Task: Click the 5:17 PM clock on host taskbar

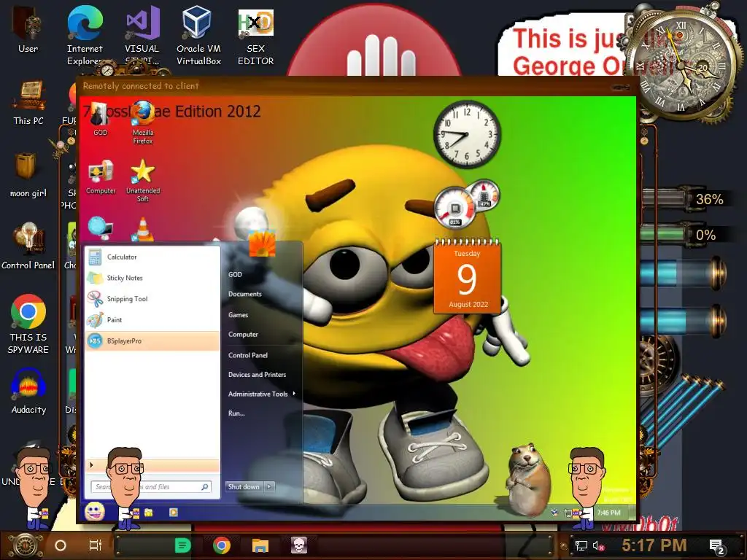Action: [654, 545]
